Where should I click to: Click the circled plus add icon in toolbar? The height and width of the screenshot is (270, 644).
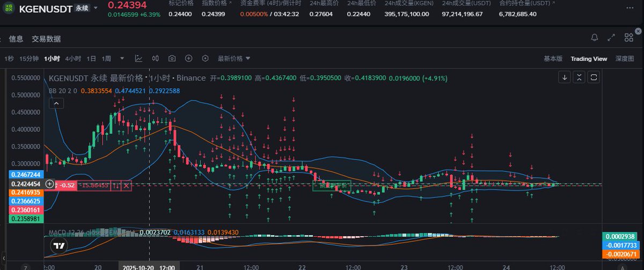[x=189, y=59]
